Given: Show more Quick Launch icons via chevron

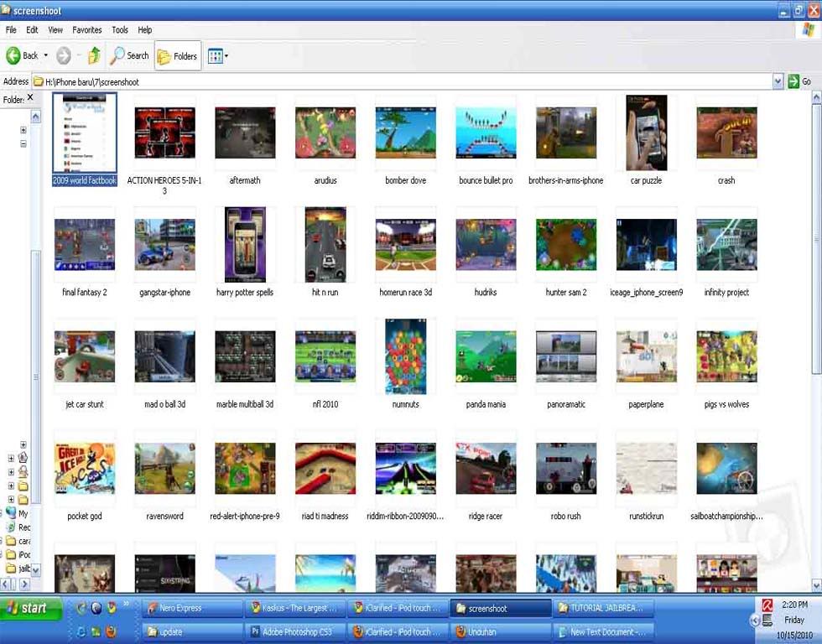Looking at the screenshot, I should pos(127,605).
